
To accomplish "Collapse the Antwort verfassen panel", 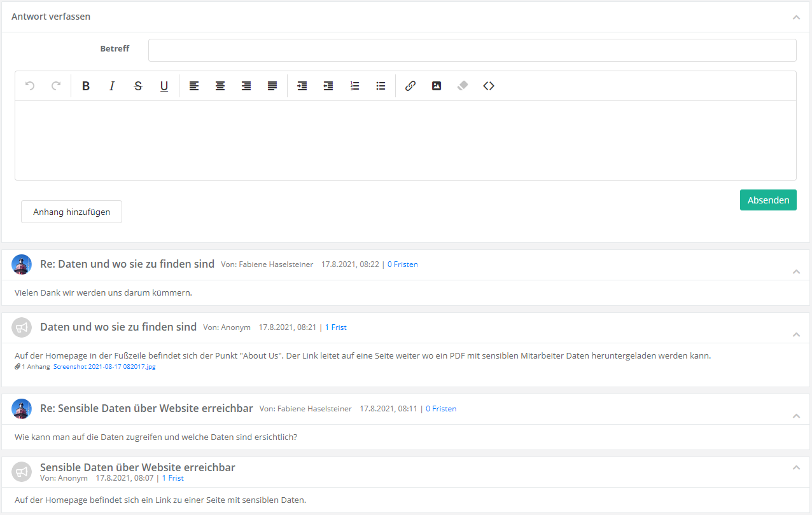I will tap(796, 17).
